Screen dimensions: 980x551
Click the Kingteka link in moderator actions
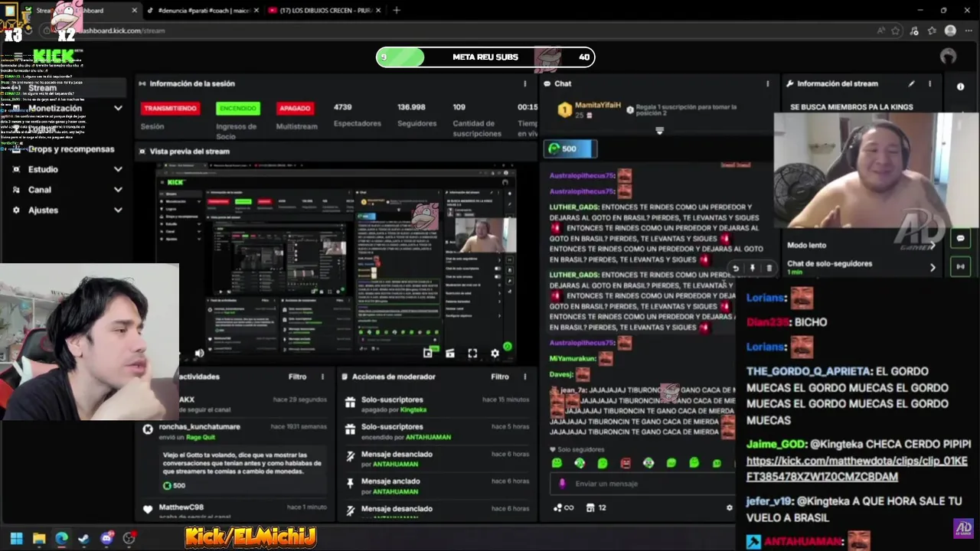point(413,410)
